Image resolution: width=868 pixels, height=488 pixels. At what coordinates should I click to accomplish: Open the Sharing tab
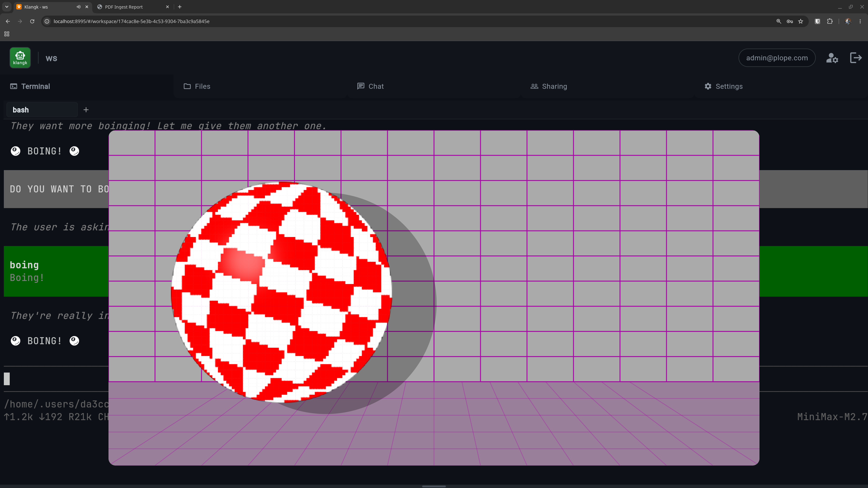coord(608,86)
